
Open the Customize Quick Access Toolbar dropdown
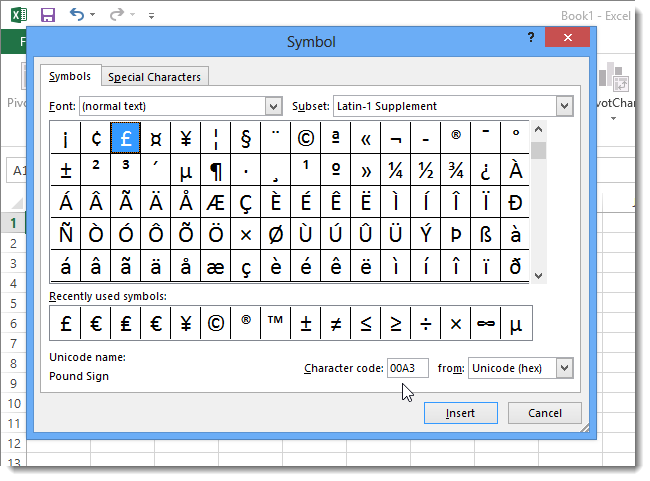pyautogui.click(x=151, y=16)
